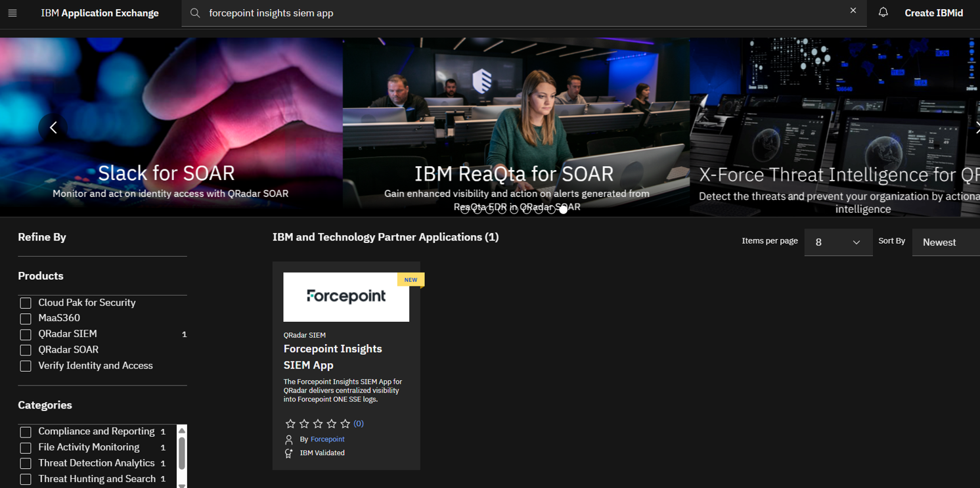Click the first rating star on card

pyautogui.click(x=290, y=424)
